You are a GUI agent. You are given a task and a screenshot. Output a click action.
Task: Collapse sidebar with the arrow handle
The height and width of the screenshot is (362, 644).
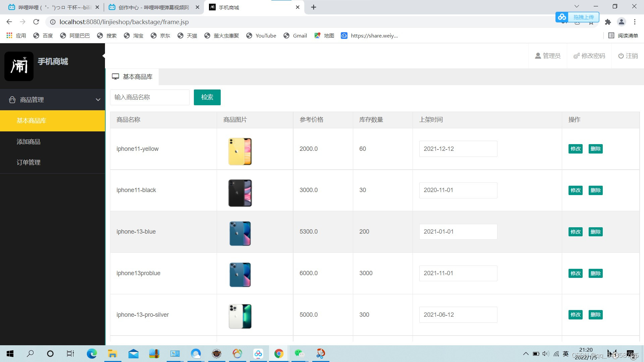pyautogui.click(x=104, y=56)
